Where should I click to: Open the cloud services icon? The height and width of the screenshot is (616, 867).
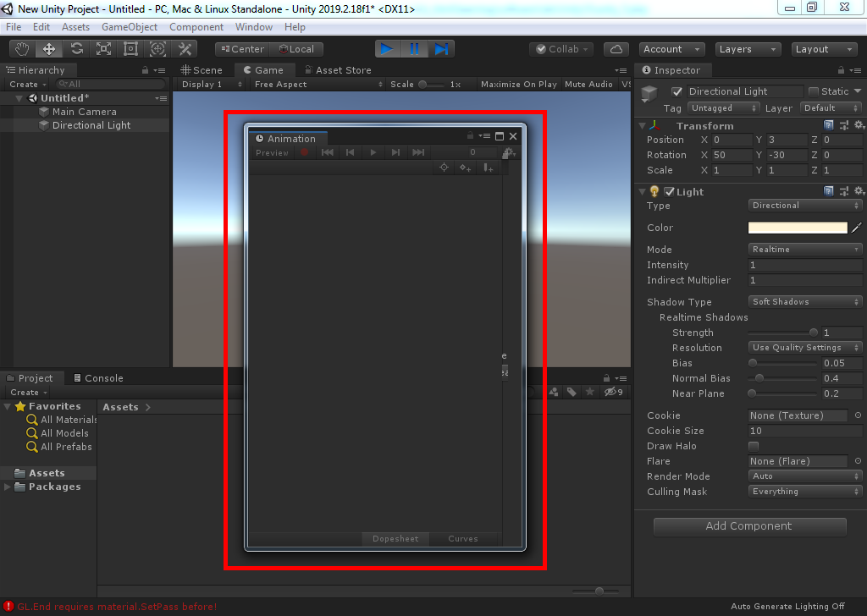pyautogui.click(x=617, y=49)
